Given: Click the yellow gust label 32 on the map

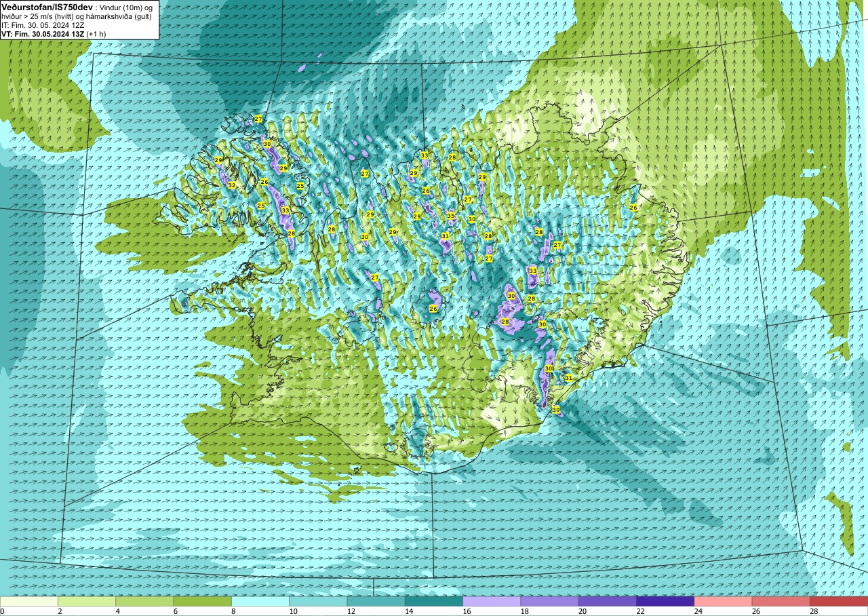Looking at the screenshot, I should (x=232, y=185).
